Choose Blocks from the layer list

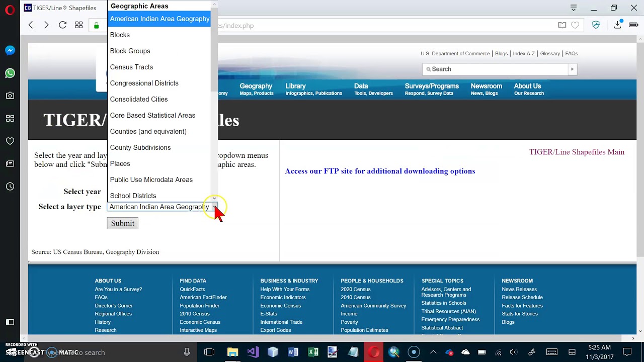tap(159, 35)
